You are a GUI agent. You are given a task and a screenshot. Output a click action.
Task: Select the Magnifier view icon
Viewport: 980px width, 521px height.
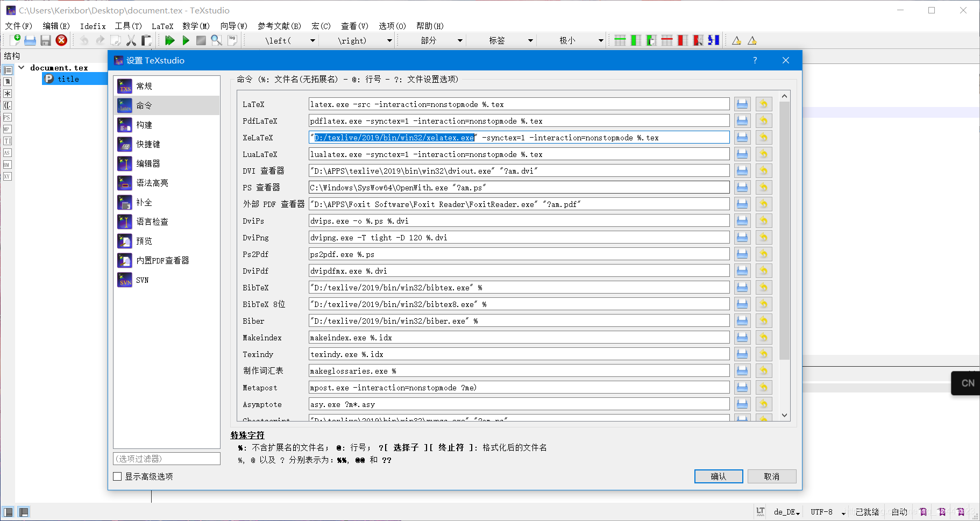pos(216,40)
